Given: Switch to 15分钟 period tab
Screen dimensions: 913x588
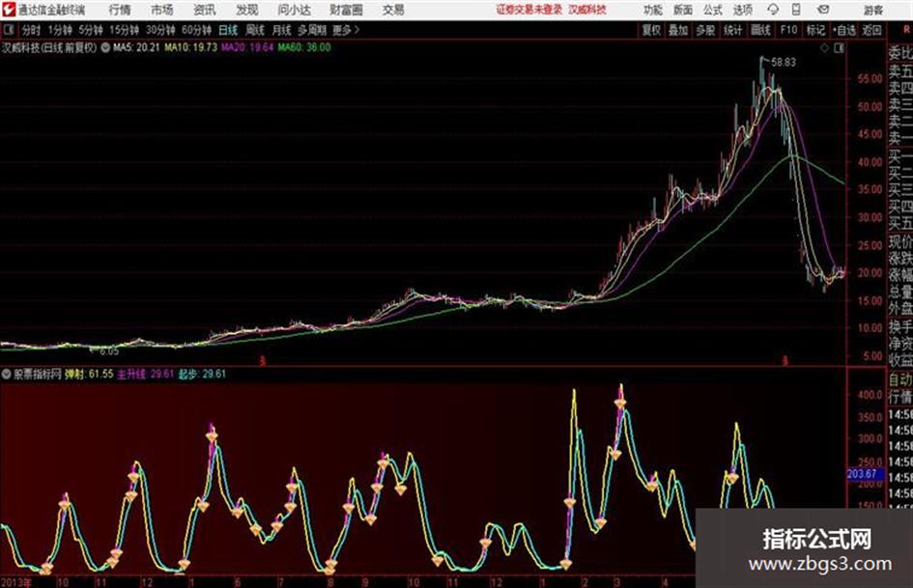Looking at the screenshot, I should point(125,30).
